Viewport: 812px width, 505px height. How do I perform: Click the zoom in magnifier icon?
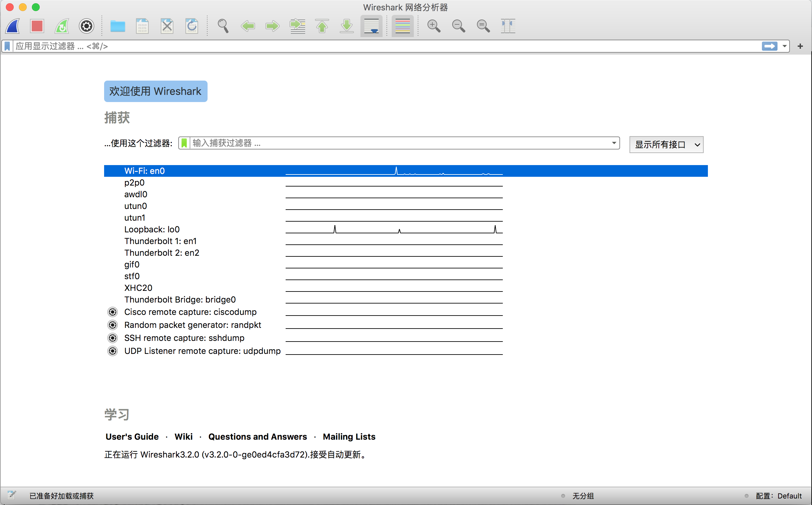pos(434,26)
